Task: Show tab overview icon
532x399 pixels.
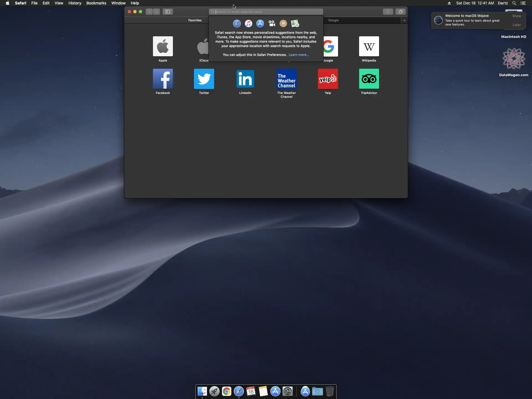Action: (x=400, y=12)
